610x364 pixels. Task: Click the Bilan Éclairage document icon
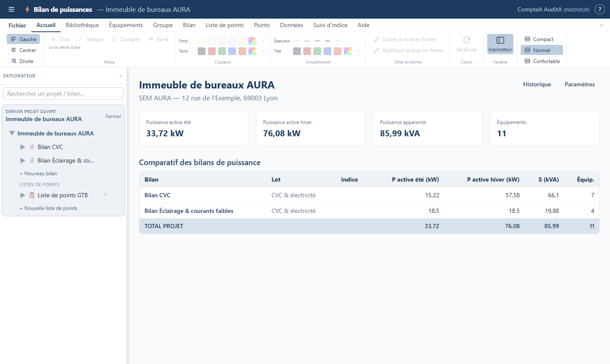[32, 160]
